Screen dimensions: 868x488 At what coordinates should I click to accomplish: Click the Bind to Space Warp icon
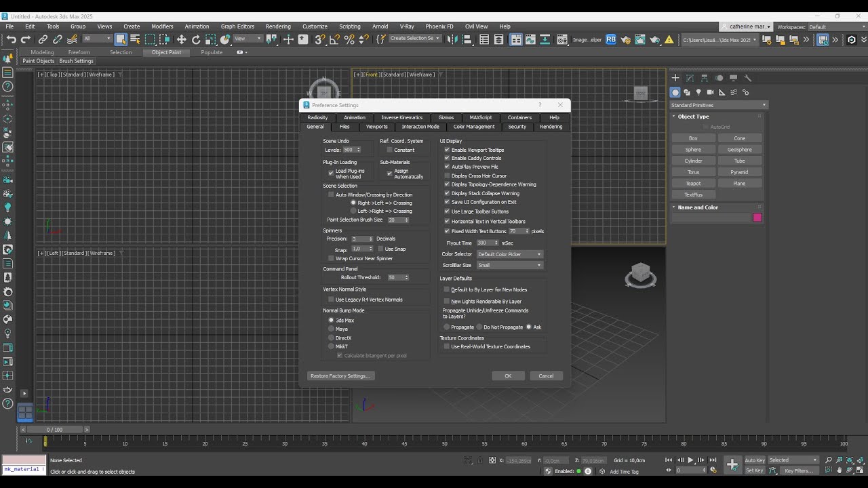pyautogui.click(x=72, y=39)
